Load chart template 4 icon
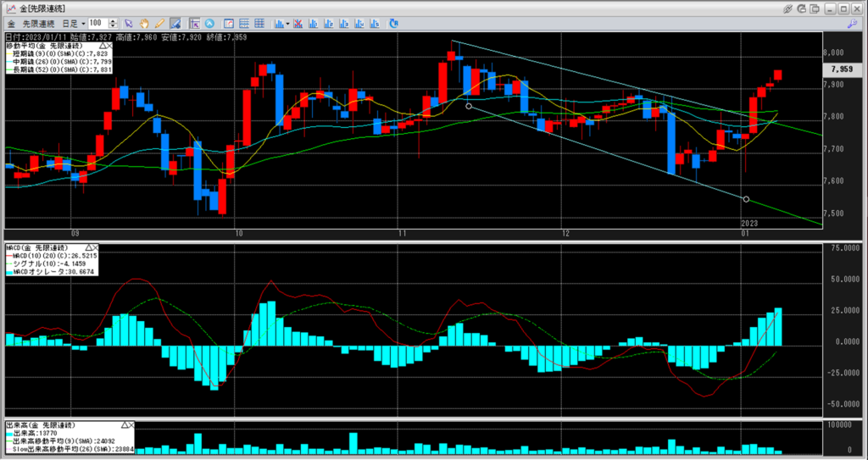Image resolution: width=868 pixels, height=460 pixels. [359, 23]
